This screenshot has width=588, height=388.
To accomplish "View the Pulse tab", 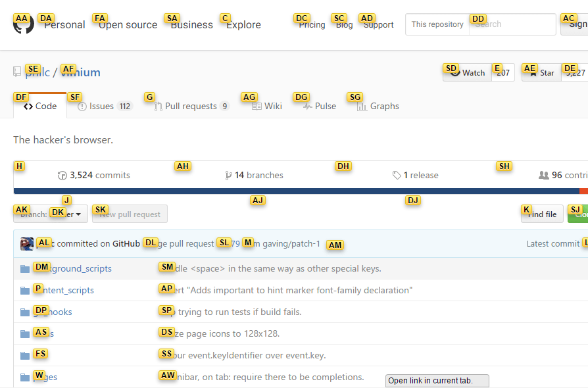I will tap(320, 106).
